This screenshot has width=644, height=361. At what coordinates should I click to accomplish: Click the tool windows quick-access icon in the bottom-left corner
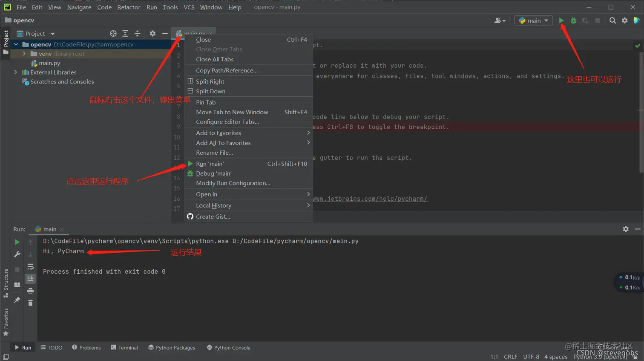6,357
